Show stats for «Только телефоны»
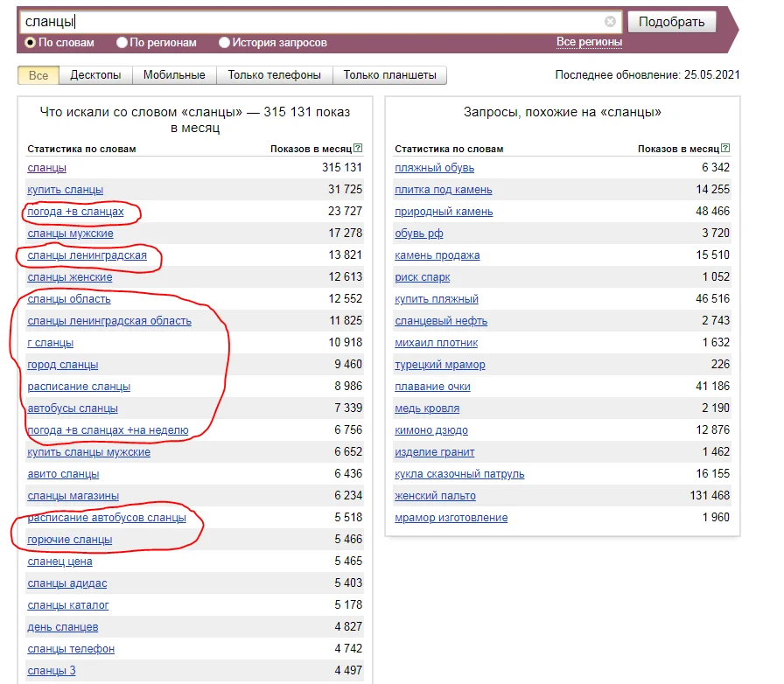This screenshot has width=784, height=684. 276,75
